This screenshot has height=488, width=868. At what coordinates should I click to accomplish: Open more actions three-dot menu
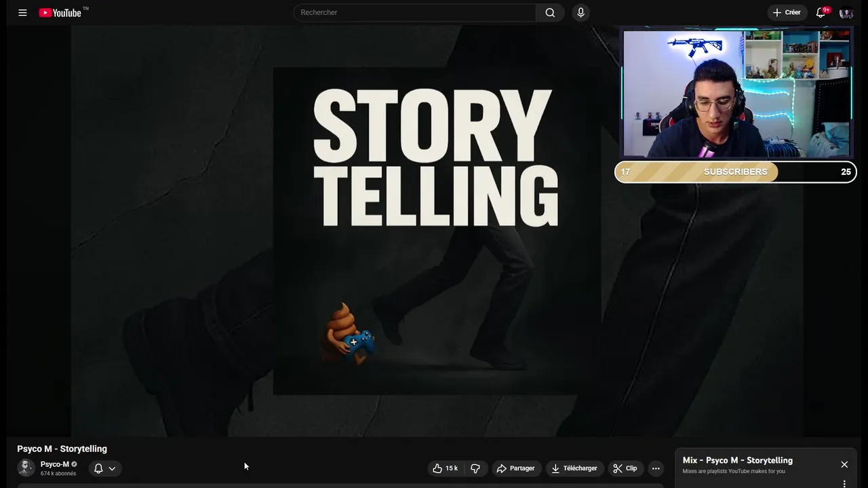[656, 468]
